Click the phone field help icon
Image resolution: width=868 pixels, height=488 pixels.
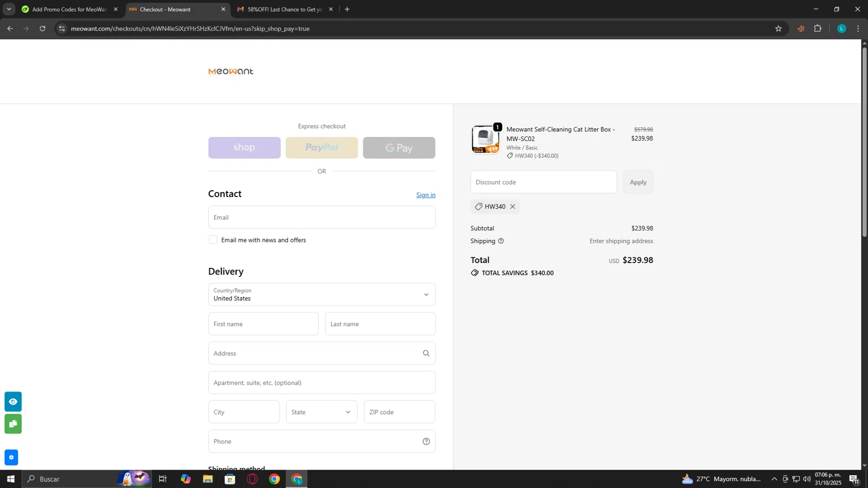pyautogui.click(x=426, y=441)
